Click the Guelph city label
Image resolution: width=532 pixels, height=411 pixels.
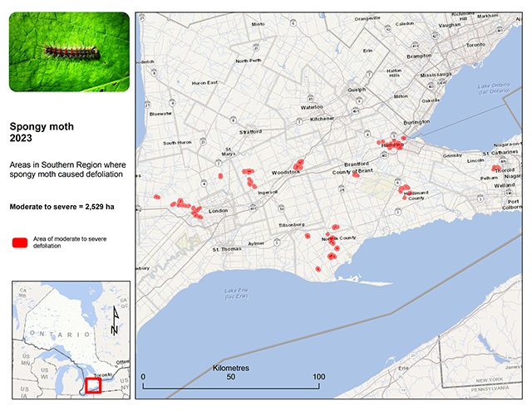[357, 90]
